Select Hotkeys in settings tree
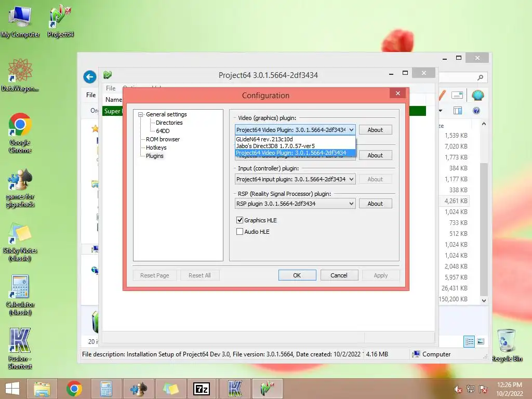This screenshot has height=399, width=532. click(156, 148)
